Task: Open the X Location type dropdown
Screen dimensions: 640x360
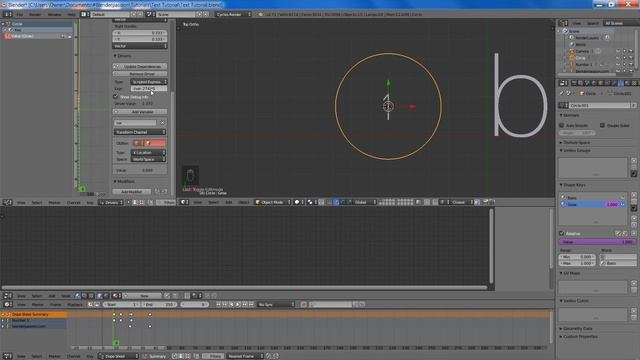Action: coord(149,152)
